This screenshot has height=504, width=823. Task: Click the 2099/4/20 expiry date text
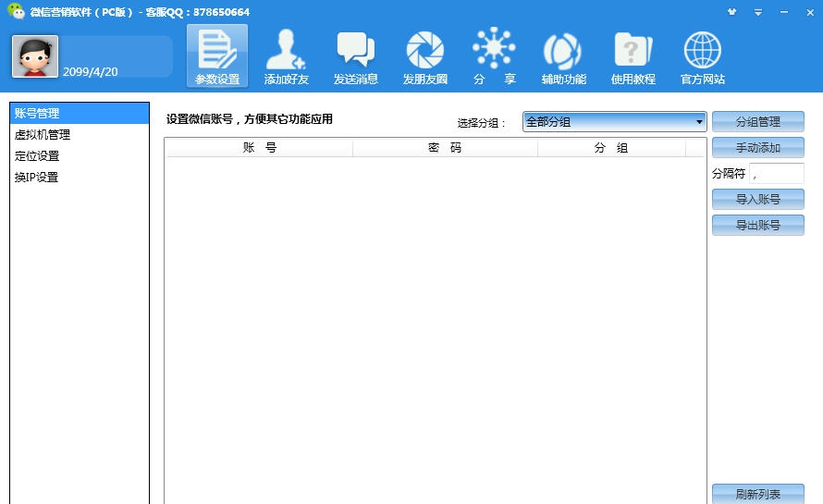point(91,72)
